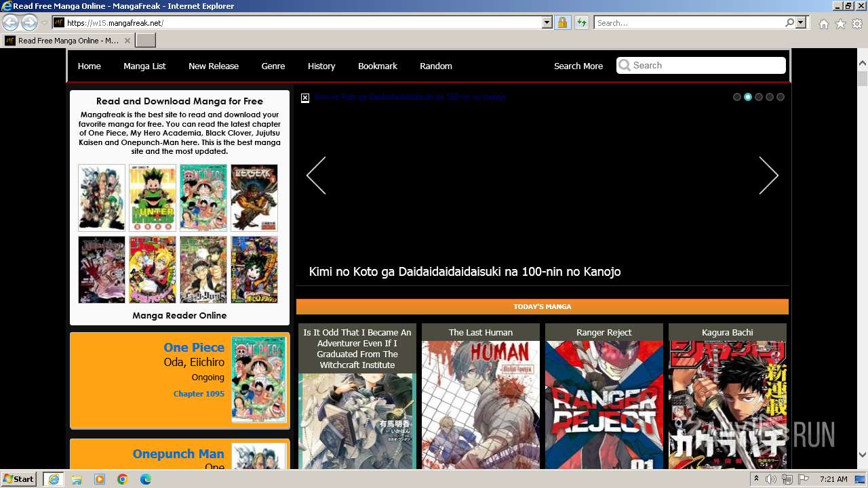
Task: Click the broken image icon in the slider
Action: point(305,98)
